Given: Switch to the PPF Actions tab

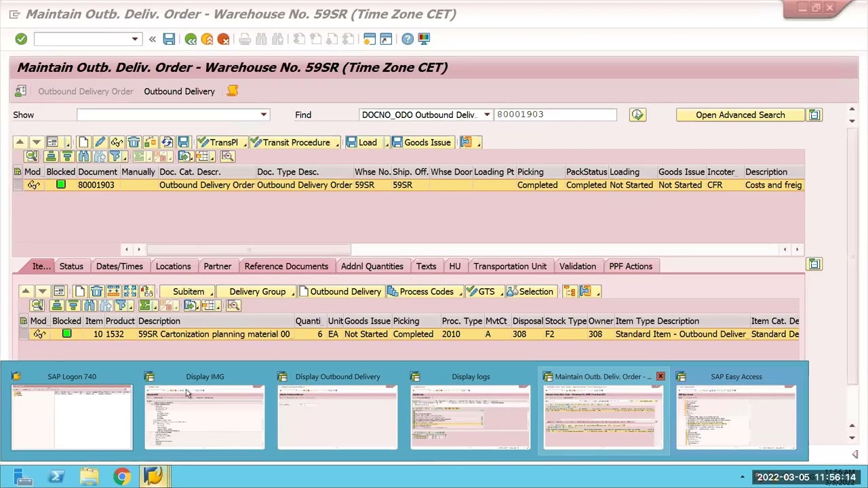Looking at the screenshot, I should point(631,266).
